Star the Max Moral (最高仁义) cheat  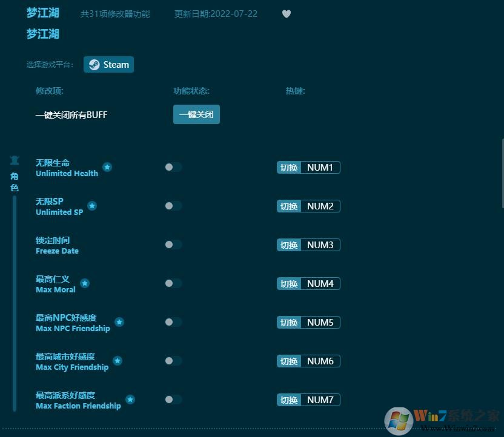85,283
